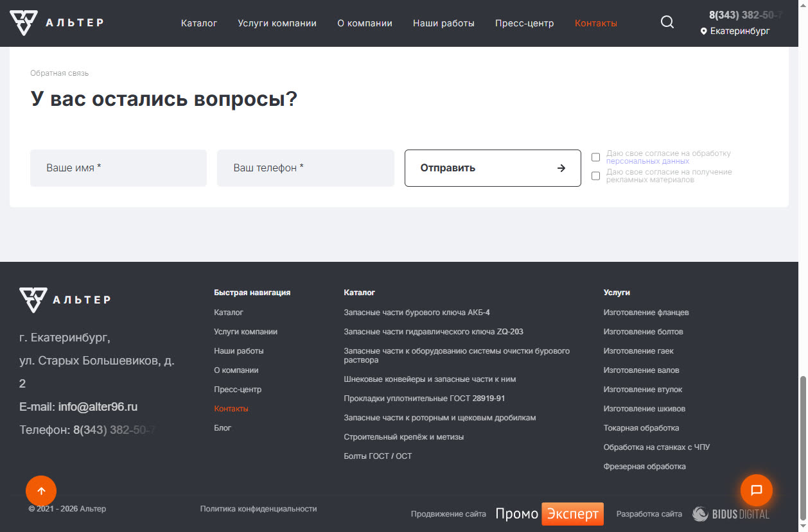Screen dimensions: 808x532
Task: Open the Блог footer link
Action: [222, 428]
